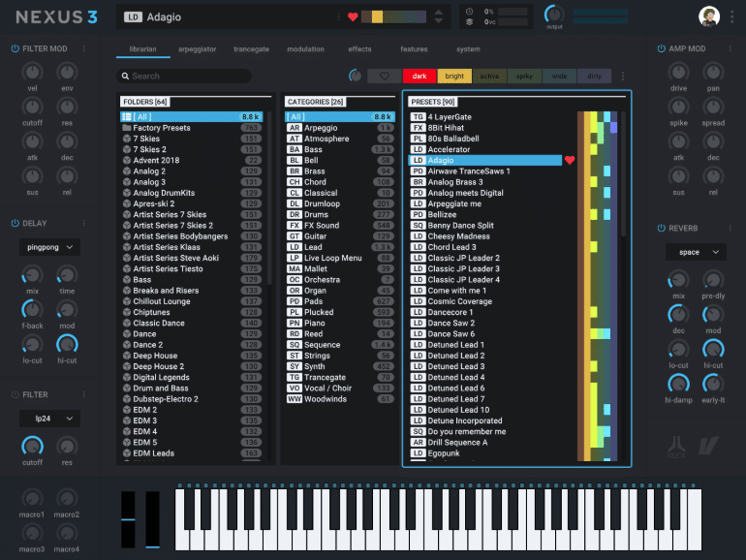Switch to the effects tab
Screen dimensions: 746x560
click(x=359, y=49)
